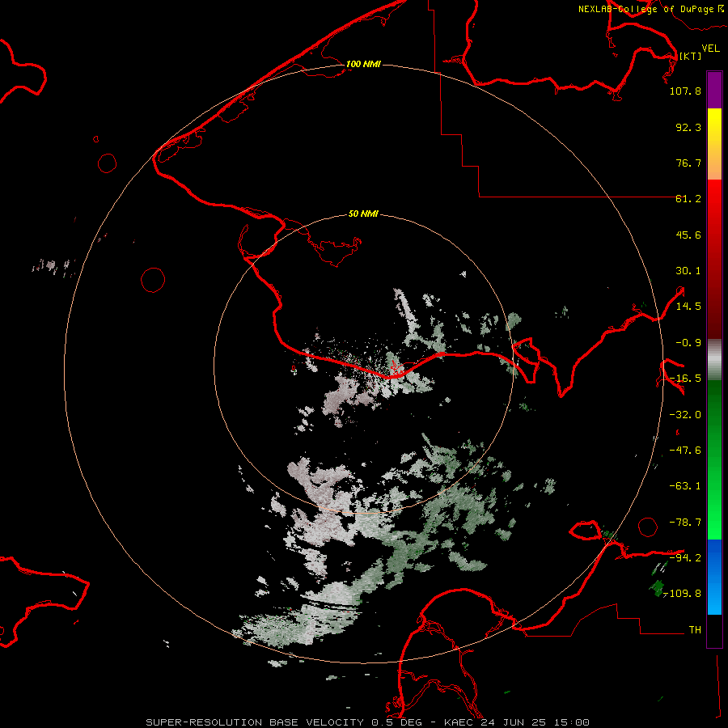The image size is (728, 728).
Task: Click the -109.8 velocity scale value
Action: (683, 594)
